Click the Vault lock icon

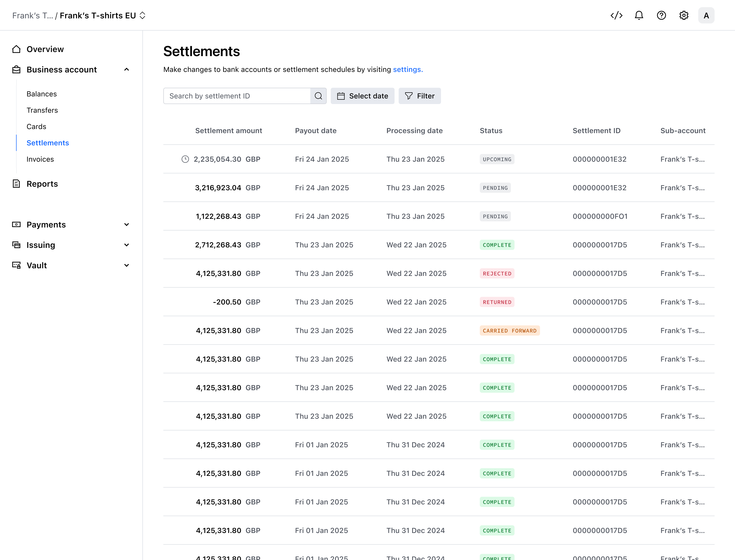click(16, 265)
